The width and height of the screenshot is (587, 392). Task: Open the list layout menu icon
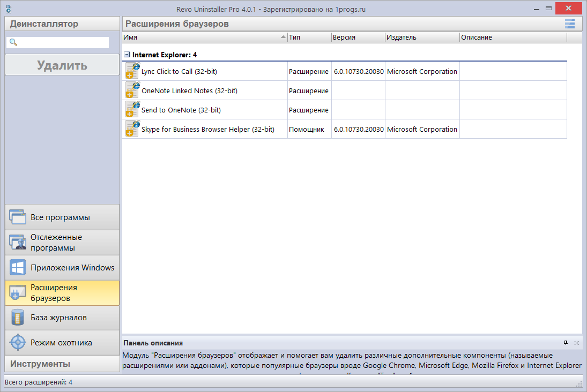[x=569, y=24]
